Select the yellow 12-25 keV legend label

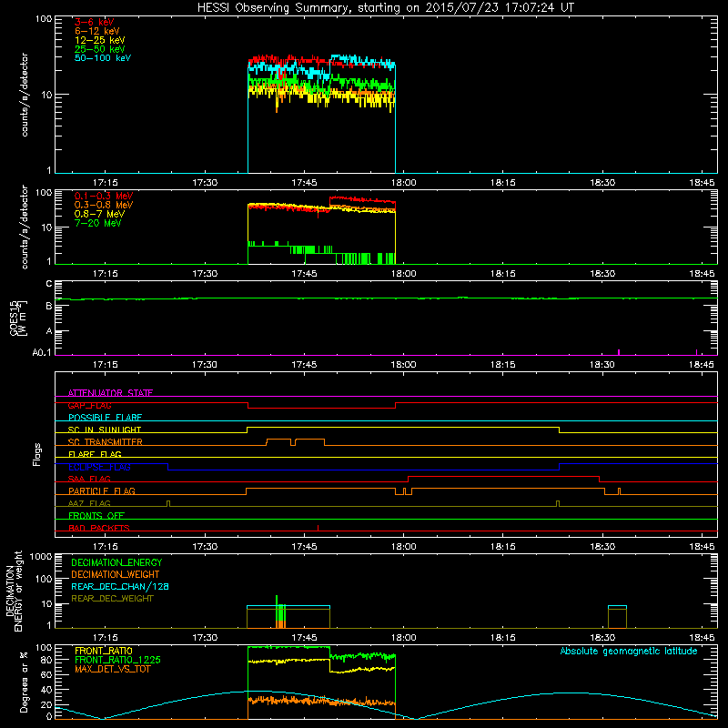[x=100, y=40]
